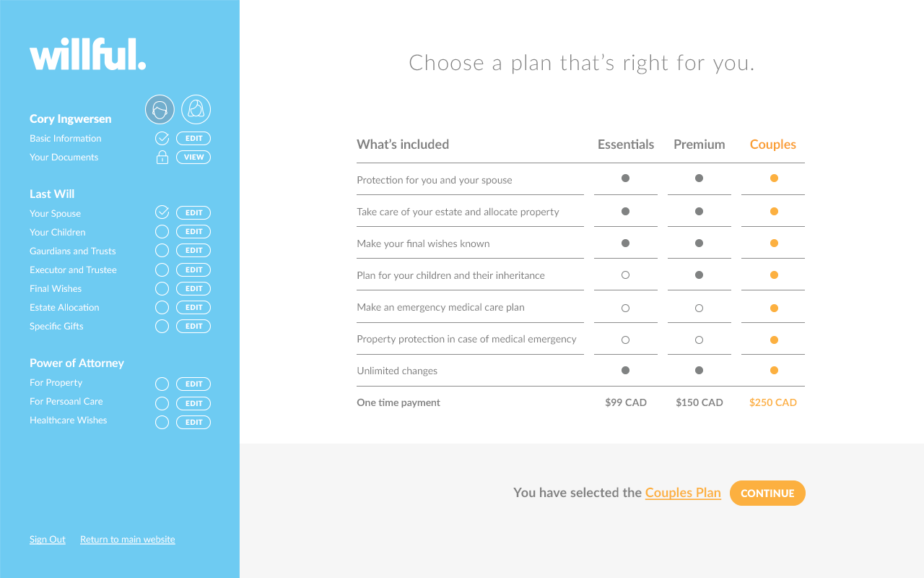Click the Basic Information checkmark icon
Screen dimensions: 924x578
coord(162,138)
